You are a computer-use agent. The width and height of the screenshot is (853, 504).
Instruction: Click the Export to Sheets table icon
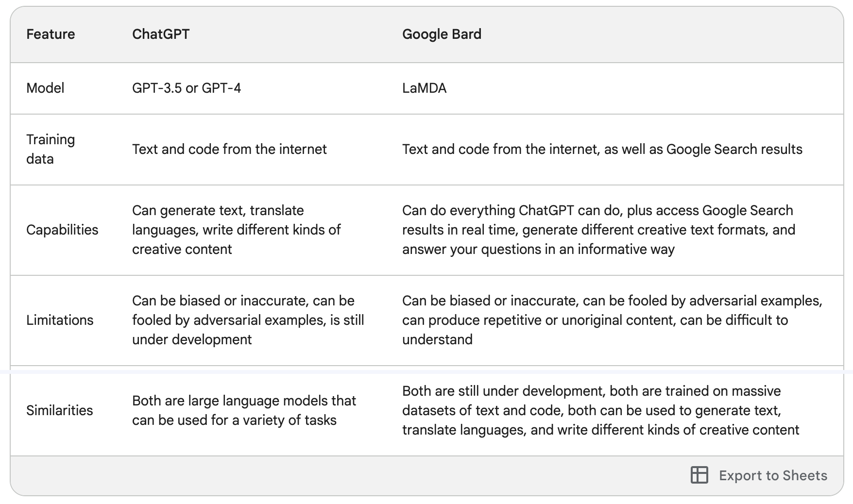(x=699, y=475)
